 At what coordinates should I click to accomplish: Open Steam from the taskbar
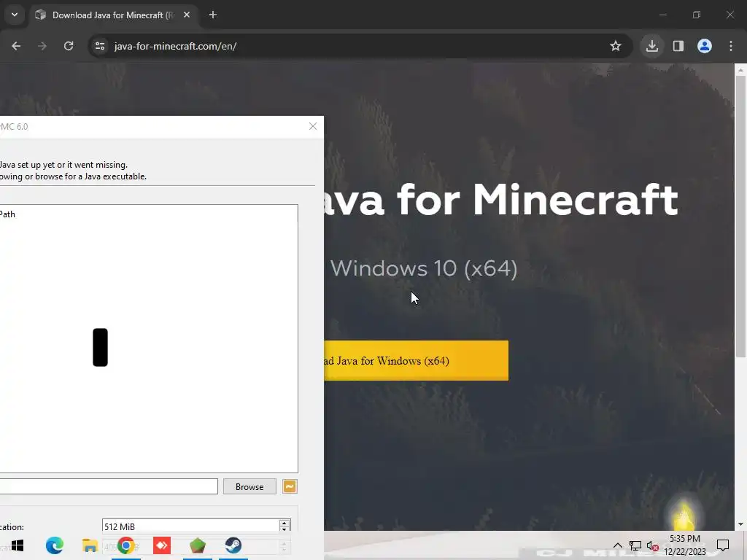(233, 545)
